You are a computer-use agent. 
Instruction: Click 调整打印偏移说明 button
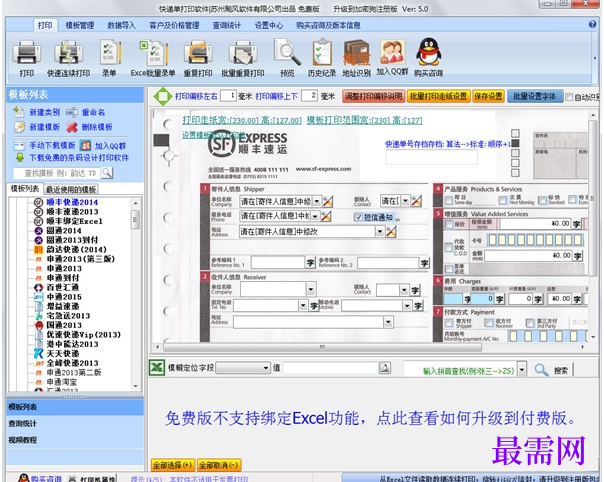point(373,96)
